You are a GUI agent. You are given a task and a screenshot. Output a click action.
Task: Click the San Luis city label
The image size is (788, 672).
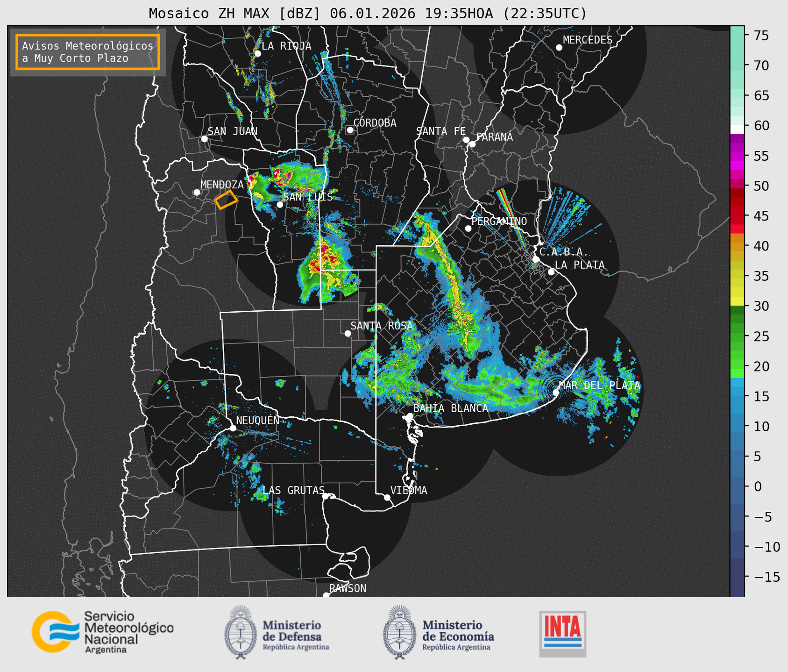[308, 197]
